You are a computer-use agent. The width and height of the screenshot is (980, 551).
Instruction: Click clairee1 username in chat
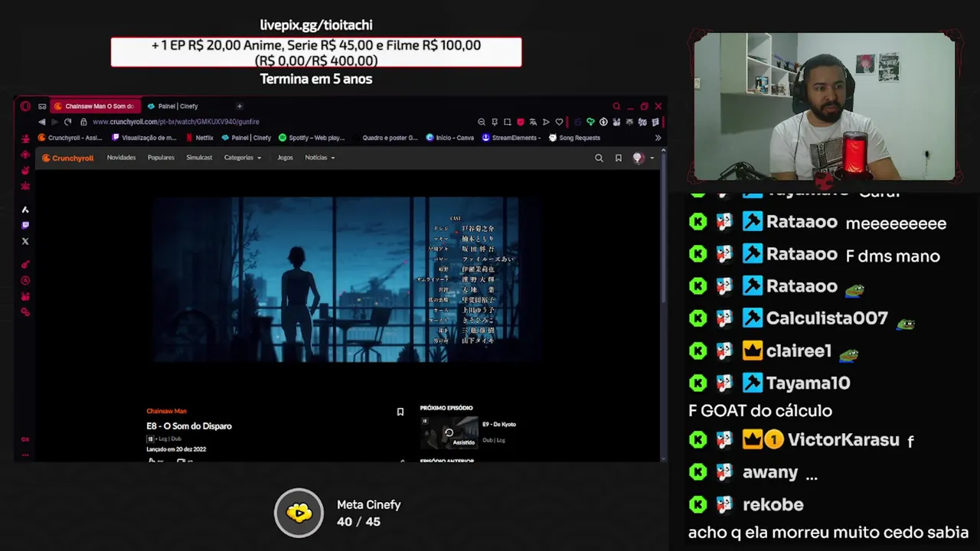[x=799, y=350]
